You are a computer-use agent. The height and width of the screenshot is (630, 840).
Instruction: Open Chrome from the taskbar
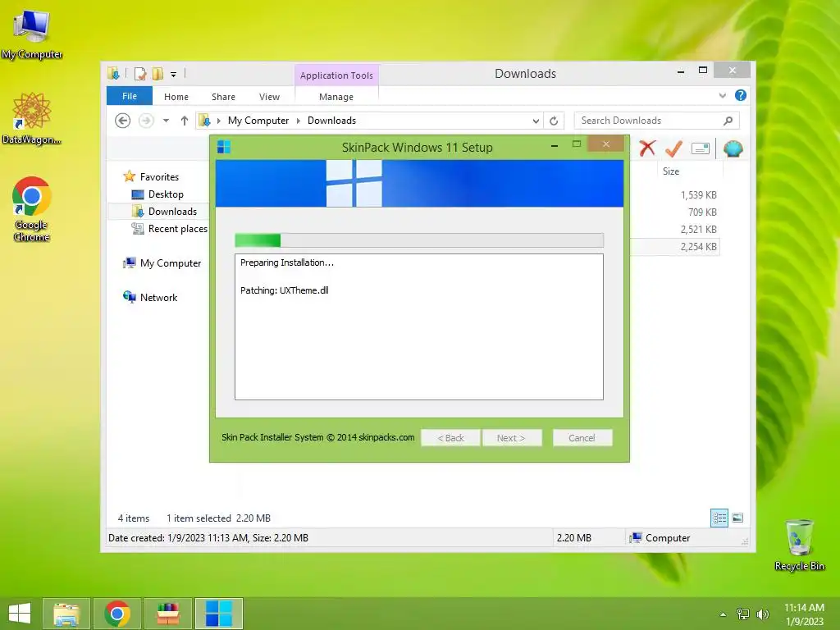pos(117,614)
